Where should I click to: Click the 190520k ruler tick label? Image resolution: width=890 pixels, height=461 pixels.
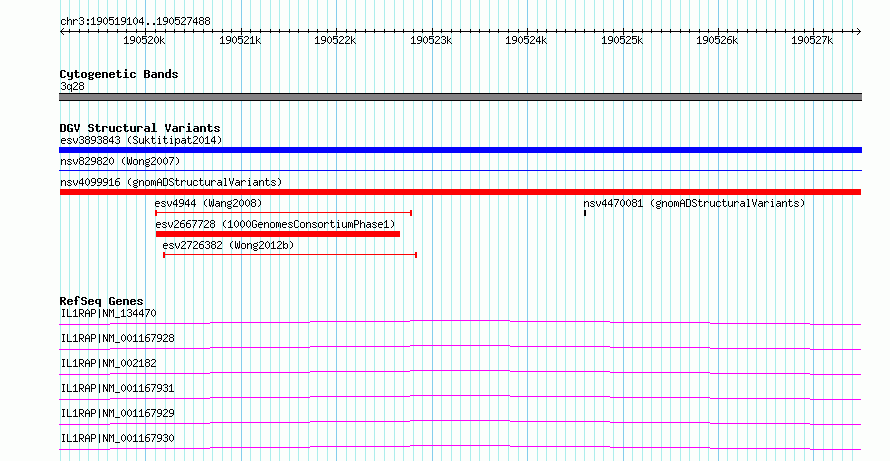point(144,40)
